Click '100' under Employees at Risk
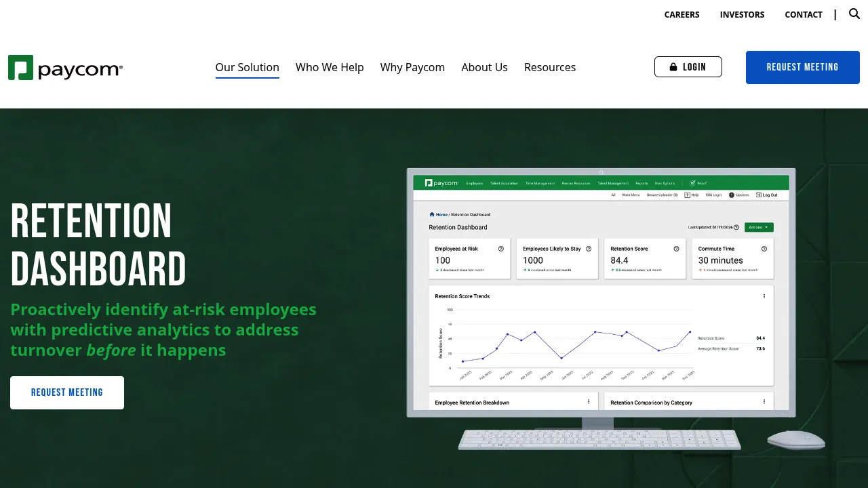The width and height of the screenshot is (868, 488). (x=443, y=260)
